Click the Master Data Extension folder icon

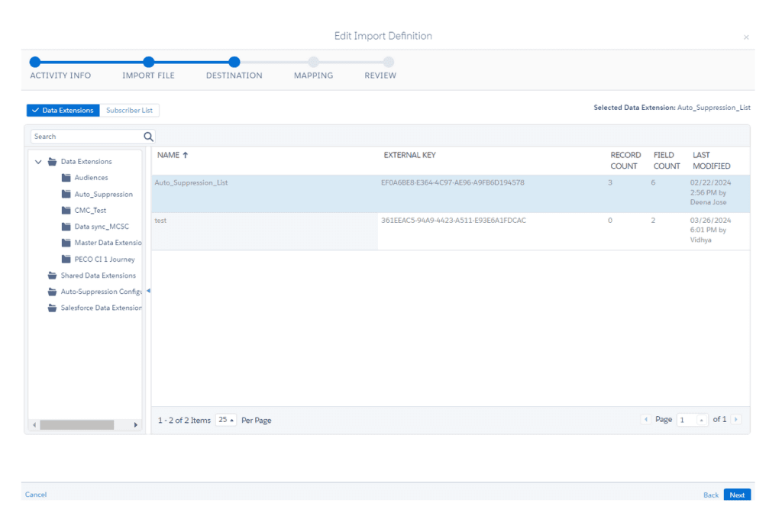click(66, 243)
